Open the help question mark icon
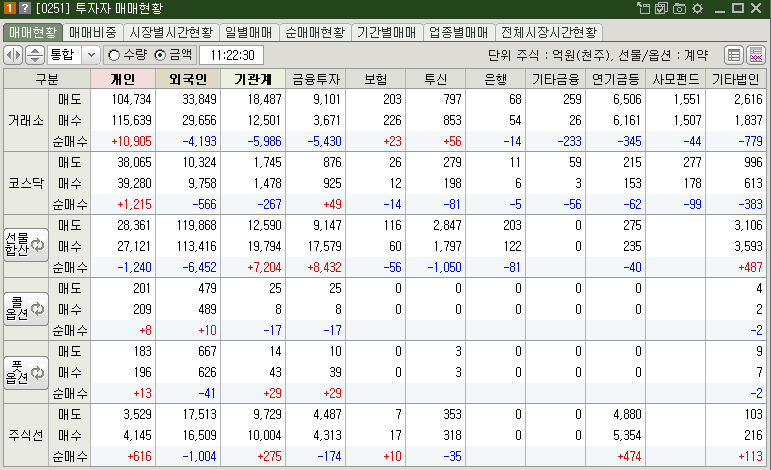The height and width of the screenshot is (470, 771). pos(25,8)
